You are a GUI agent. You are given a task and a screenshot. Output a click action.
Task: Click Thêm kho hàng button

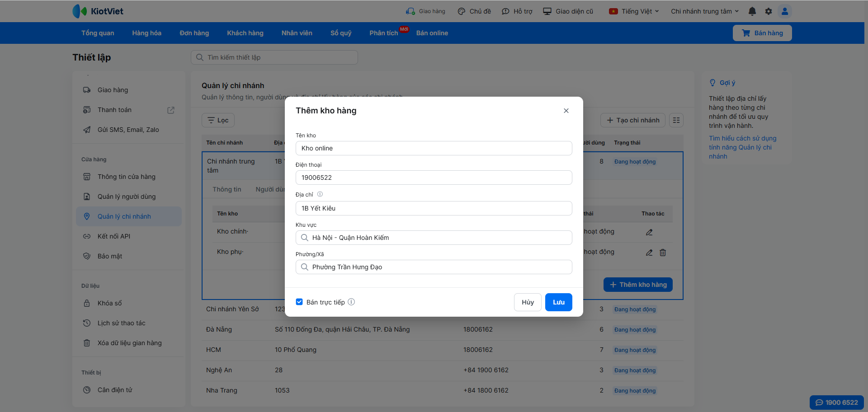[x=638, y=285]
